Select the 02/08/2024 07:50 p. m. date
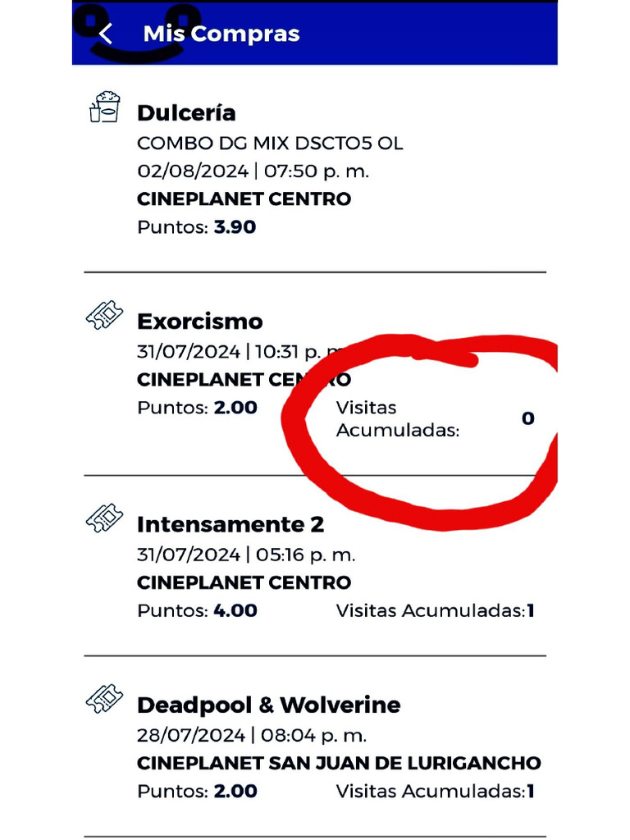 click(x=253, y=171)
